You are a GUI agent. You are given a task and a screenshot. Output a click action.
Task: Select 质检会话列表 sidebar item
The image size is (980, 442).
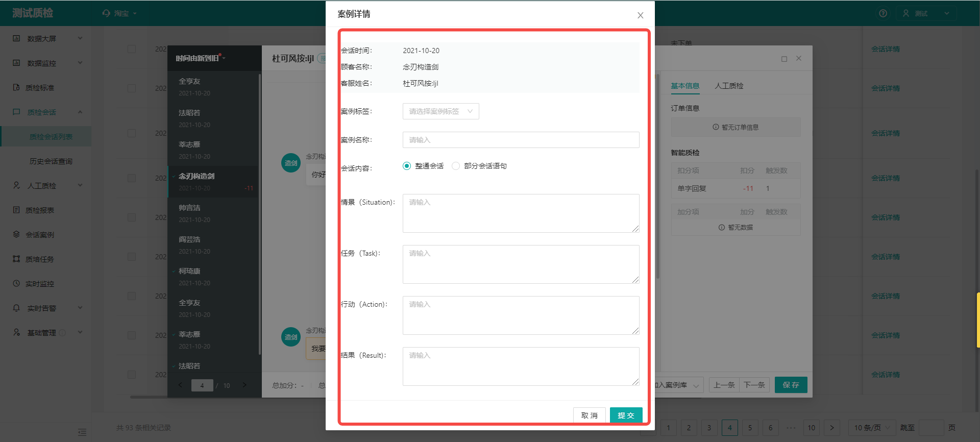click(x=51, y=137)
